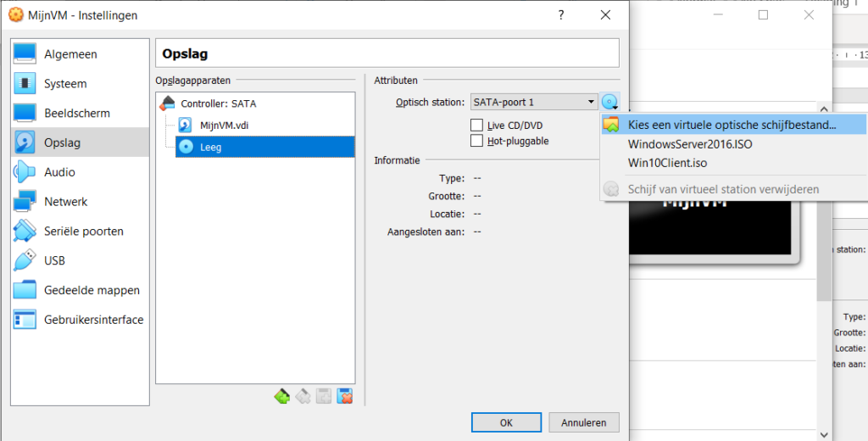Click the add storage controller icon
Image resolution: width=868 pixels, height=441 pixels.
(x=281, y=396)
